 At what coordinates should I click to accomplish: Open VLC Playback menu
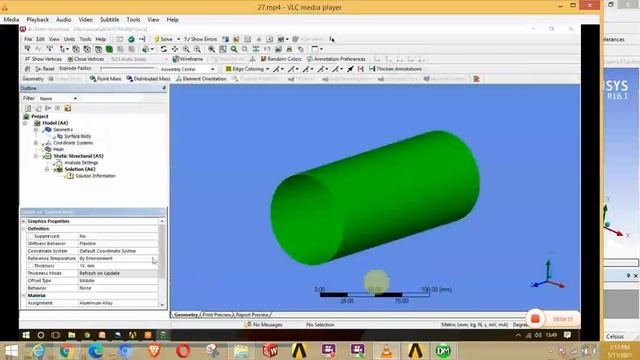[38, 20]
